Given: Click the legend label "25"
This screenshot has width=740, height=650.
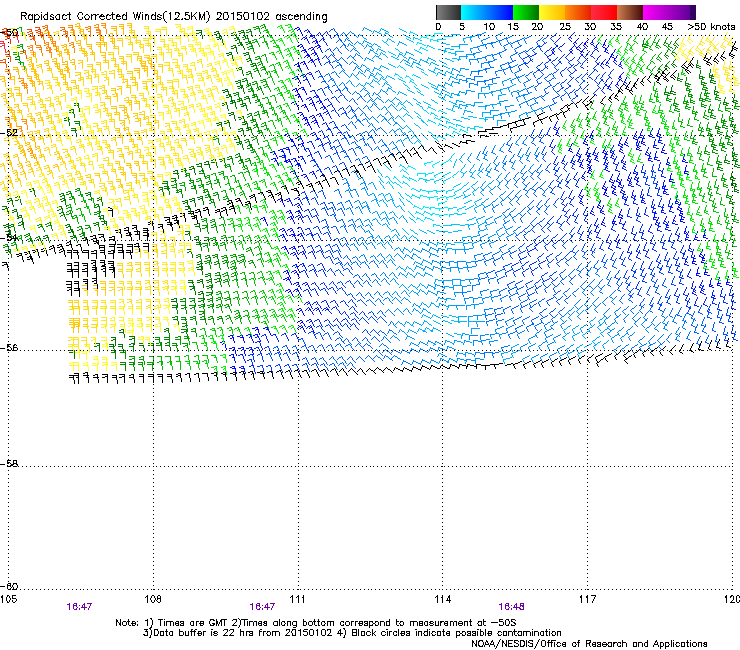Looking at the screenshot, I should 564,27.
